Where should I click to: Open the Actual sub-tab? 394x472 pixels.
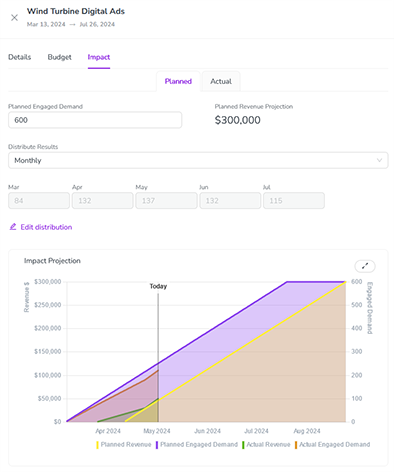[221, 81]
